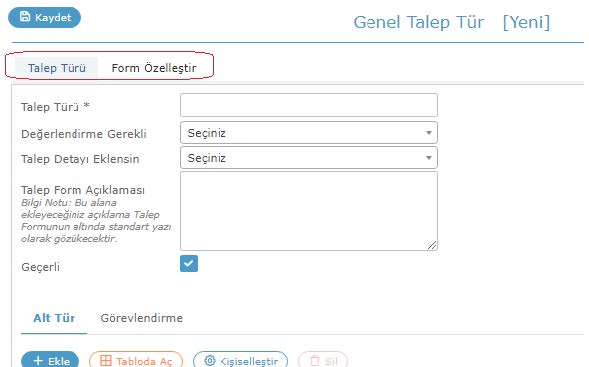Uncheck the Geçerli checkbox
Image resolution: width=589 pixels, height=367 pixels.
pos(189,263)
